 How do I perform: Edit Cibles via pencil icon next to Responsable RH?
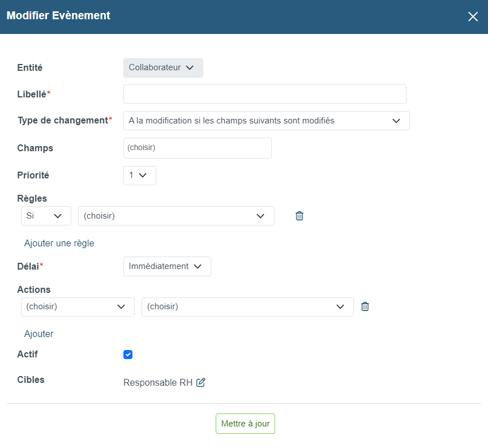(x=201, y=382)
